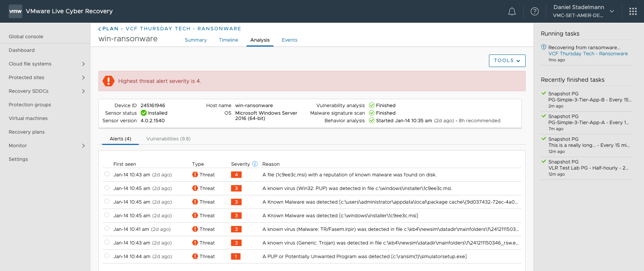This screenshot has height=271, width=644.
Task: Click Threat icon for simulatorsetup.exe alert
Action: [195, 256]
